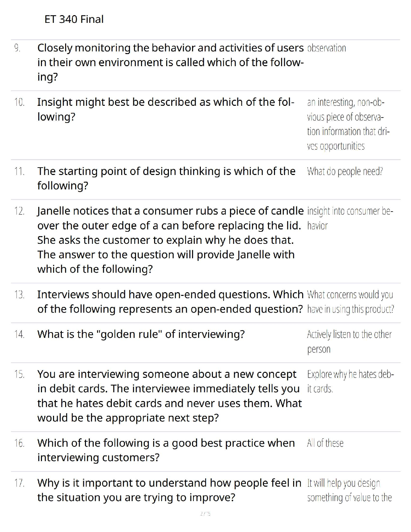Click the answer 'an interesting, non-obvious piece'
The height and width of the screenshot is (532, 411).
tap(348, 124)
